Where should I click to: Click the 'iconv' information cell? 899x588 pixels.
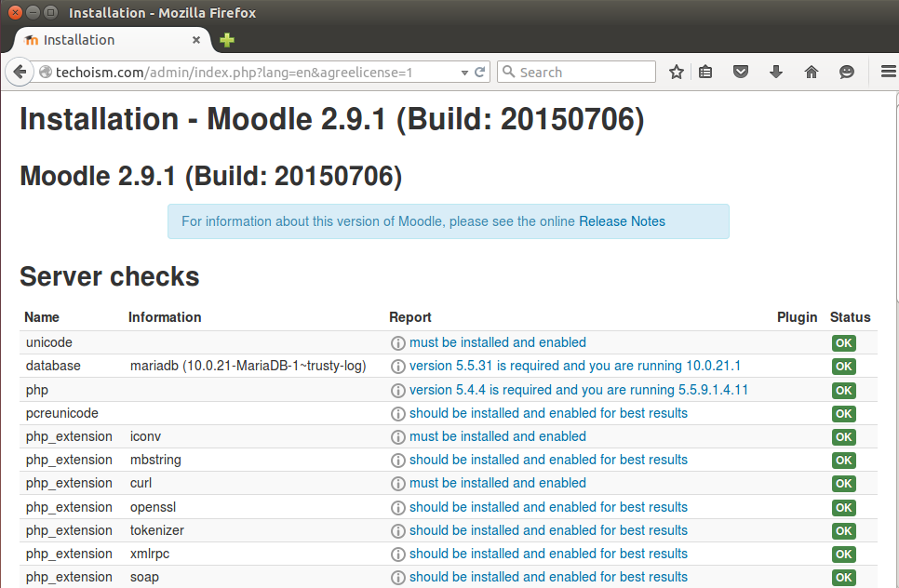[145, 436]
